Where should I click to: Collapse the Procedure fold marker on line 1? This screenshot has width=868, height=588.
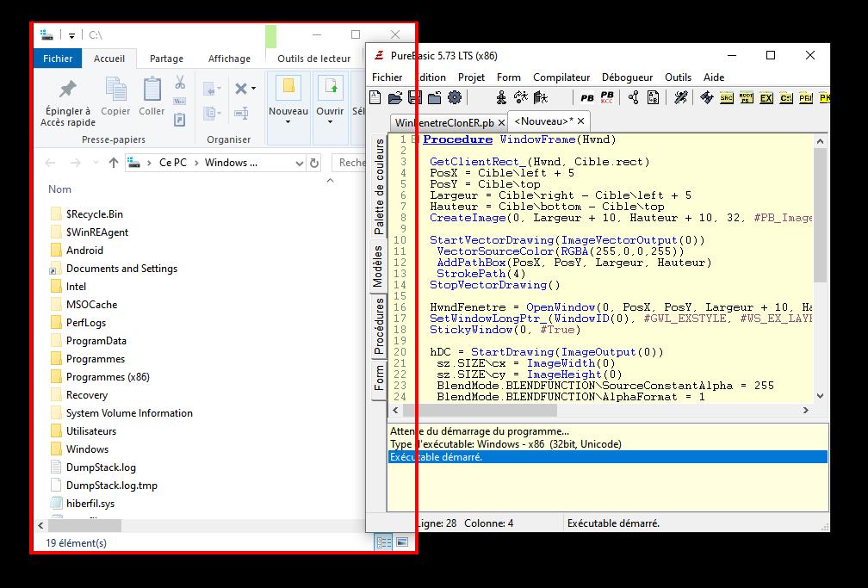414,139
